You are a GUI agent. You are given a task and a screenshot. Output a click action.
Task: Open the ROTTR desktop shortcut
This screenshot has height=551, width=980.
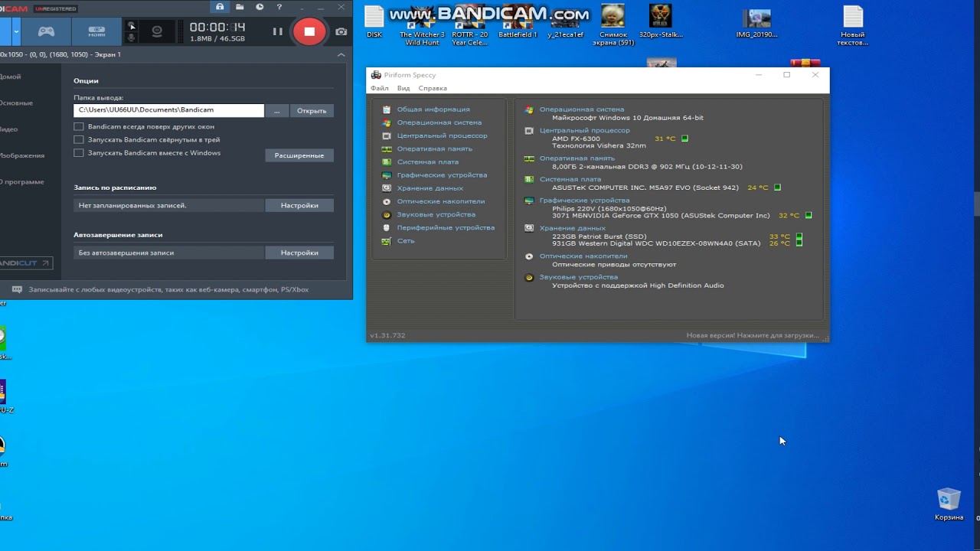[x=470, y=27]
